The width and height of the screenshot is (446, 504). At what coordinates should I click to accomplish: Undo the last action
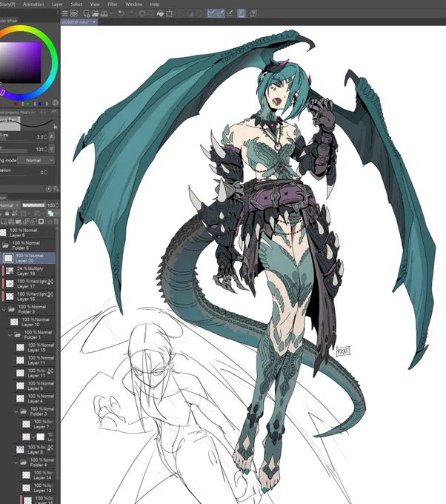click(122, 13)
